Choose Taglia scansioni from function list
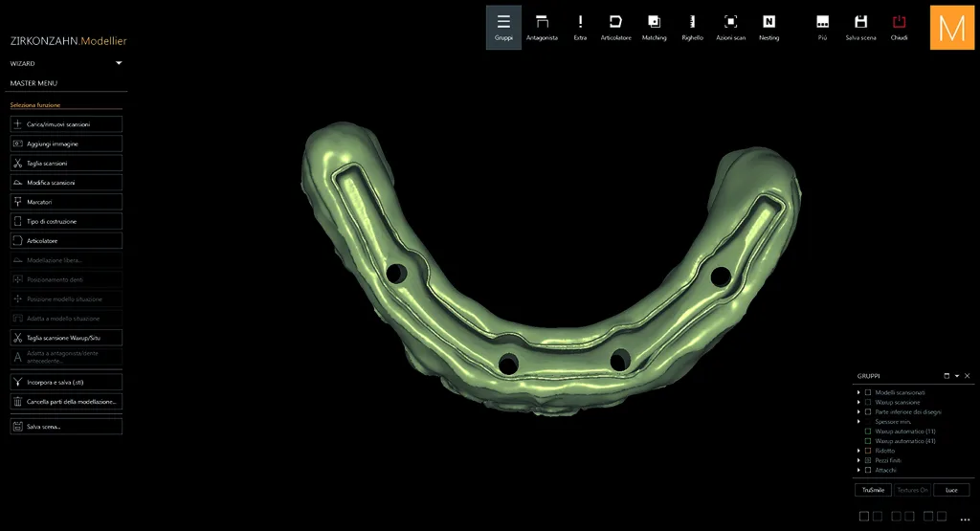Viewport: 980px width, 531px height. coord(66,163)
